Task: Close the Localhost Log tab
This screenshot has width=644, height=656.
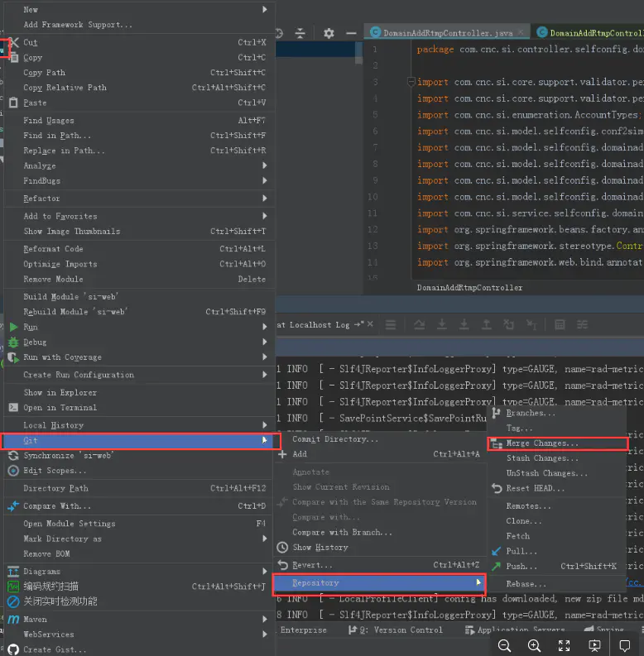Action: click(370, 324)
